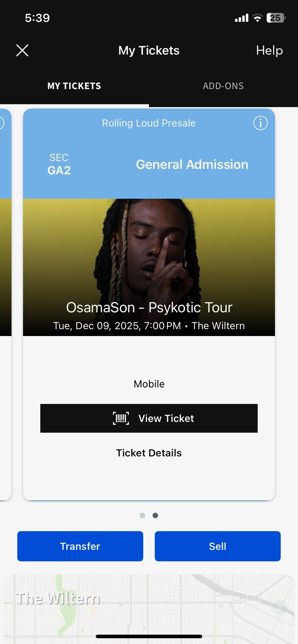Select the second page indicator dot
298x644 pixels.
(x=155, y=515)
